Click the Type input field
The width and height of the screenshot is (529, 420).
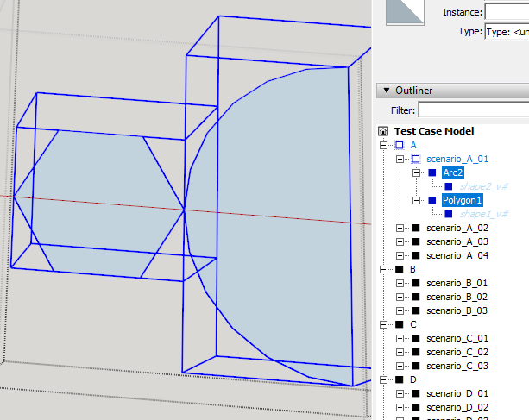[x=507, y=32]
